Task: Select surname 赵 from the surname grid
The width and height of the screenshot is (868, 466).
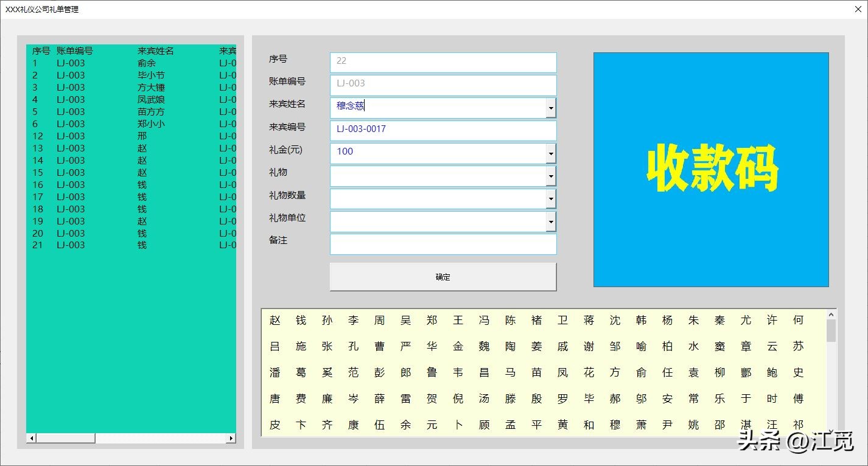Action: point(275,320)
